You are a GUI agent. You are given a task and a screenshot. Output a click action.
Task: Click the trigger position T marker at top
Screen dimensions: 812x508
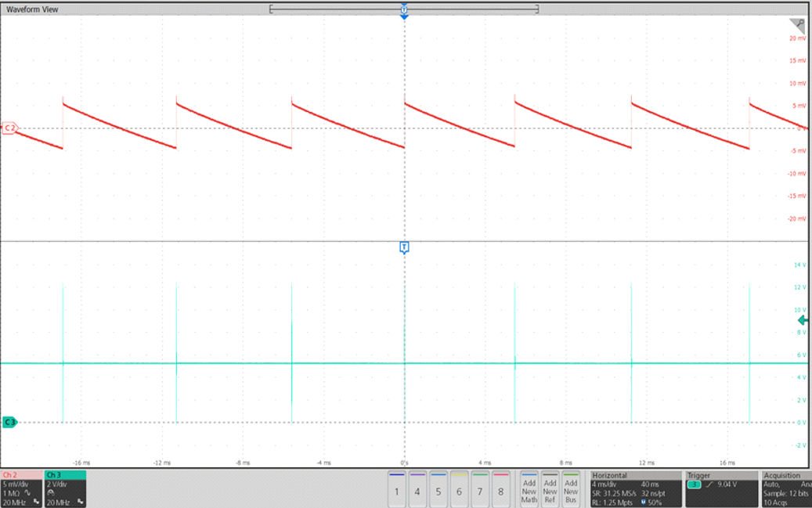tap(404, 11)
